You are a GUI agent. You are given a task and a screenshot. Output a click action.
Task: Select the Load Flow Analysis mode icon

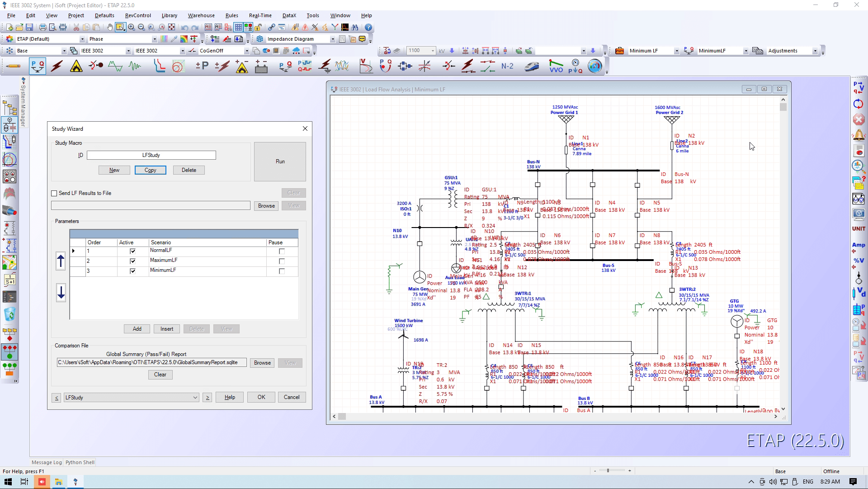(x=38, y=66)
